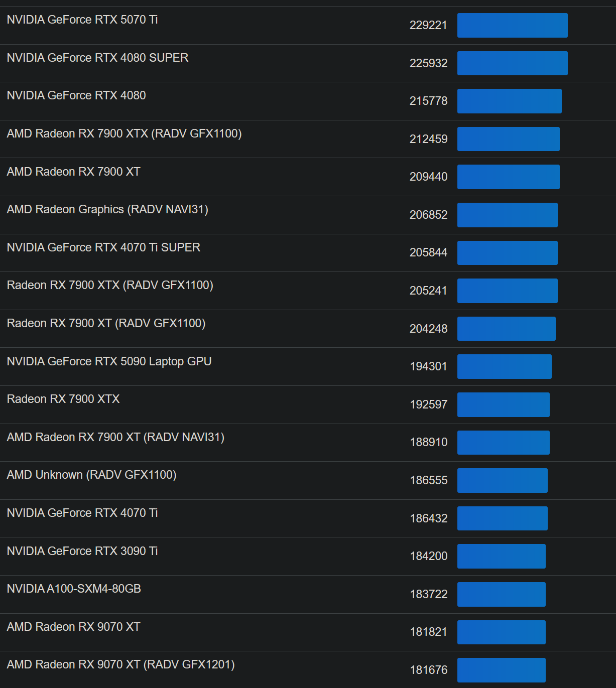This screenshot has width=616, height=688.
Task: Click the plain AMD Radeon RX 9070 XT name
Action: (x=74, y=627)
